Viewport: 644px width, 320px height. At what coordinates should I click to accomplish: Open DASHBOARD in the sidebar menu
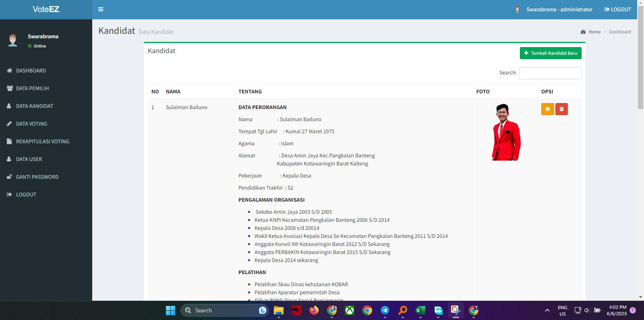point(46,70)
